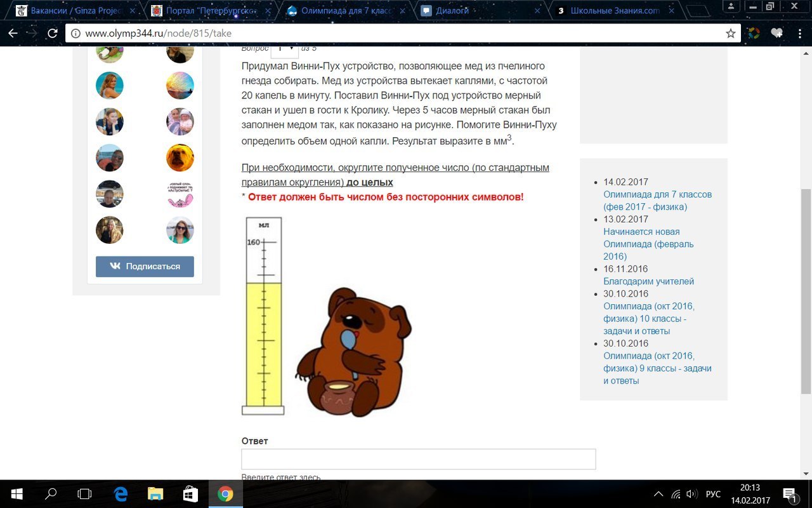Launch Microsoft Edge from the taskbar

(x=121, y=494)
